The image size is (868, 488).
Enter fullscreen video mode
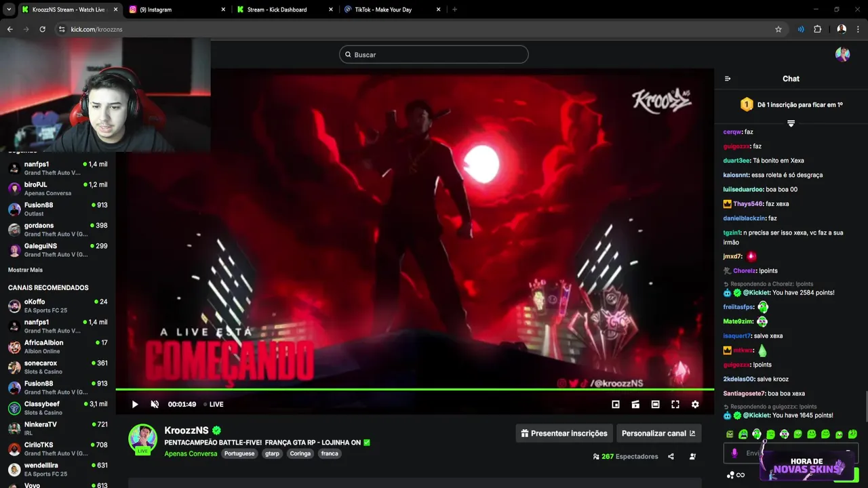[675, 405]
